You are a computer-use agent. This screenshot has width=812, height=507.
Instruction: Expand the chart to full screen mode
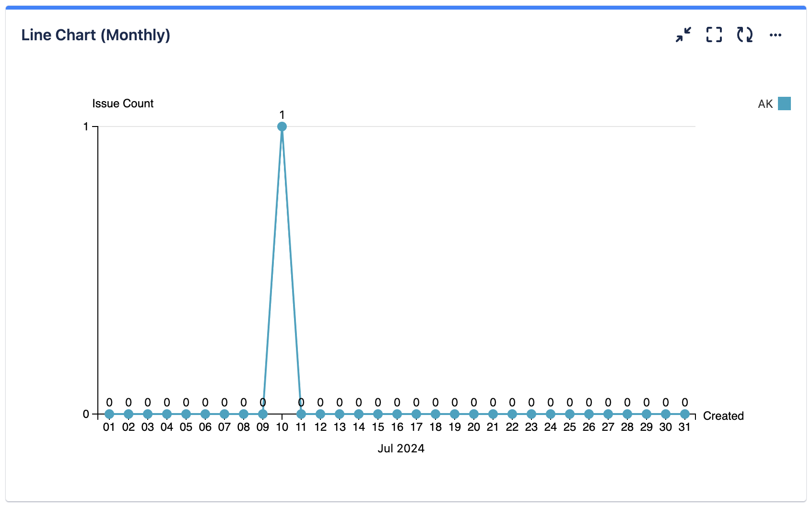coord(714,35)
